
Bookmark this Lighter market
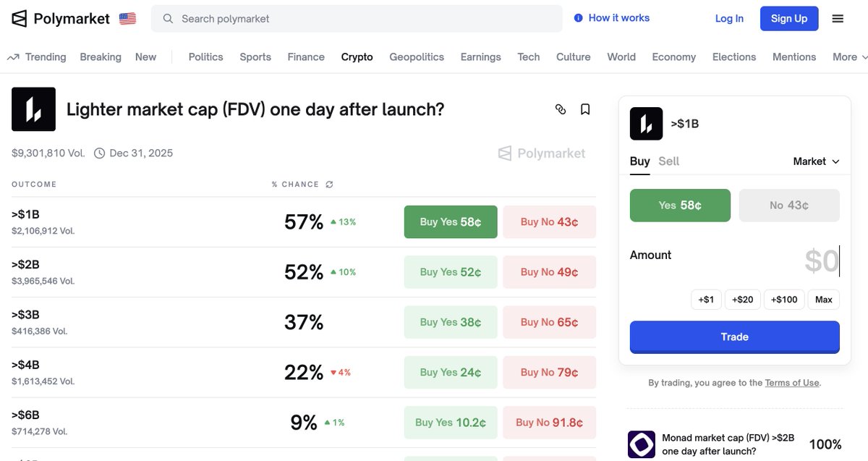[x=585, y=109]
